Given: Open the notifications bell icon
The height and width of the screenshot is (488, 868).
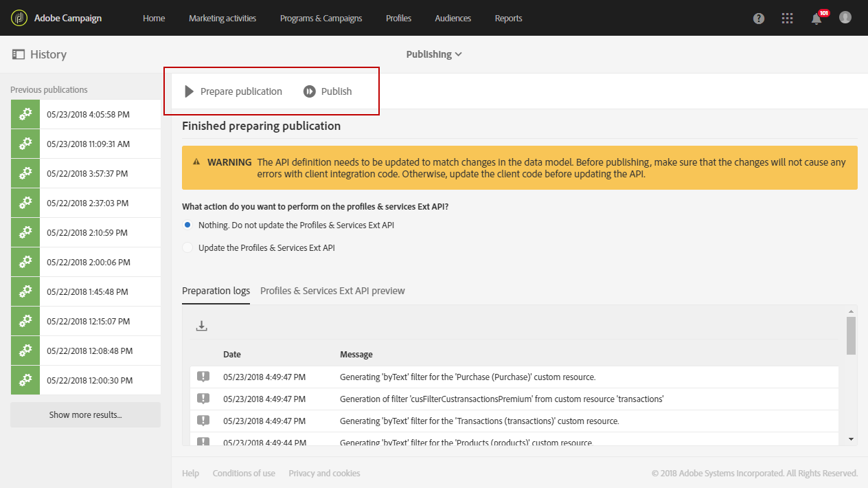Looking at the screenshot, I should tap(816, 19).
